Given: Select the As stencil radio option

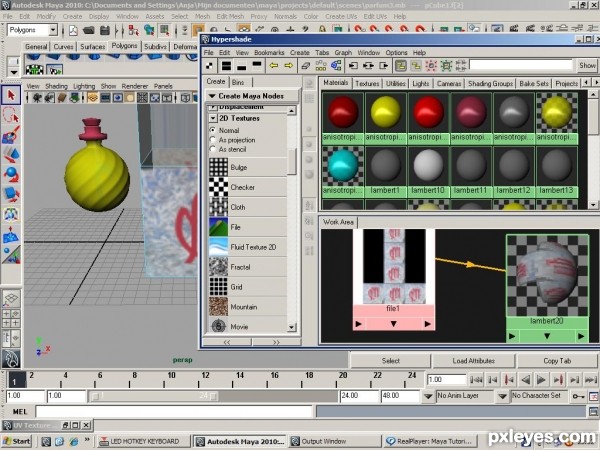Looking at the screenshot, I should coord(213,149).
